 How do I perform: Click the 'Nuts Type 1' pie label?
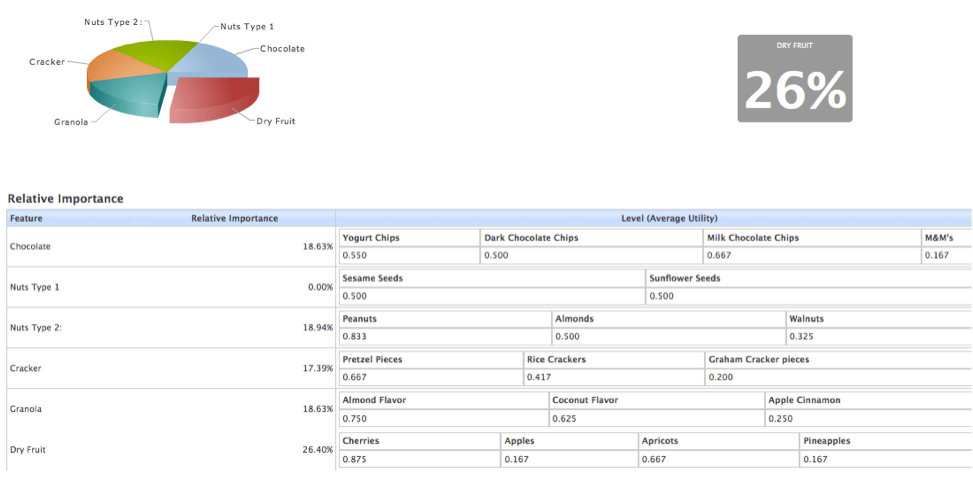tap(247, 27)
